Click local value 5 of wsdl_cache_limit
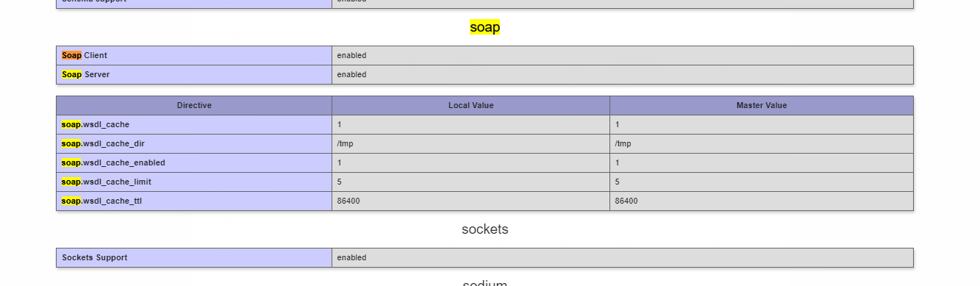980x286 pixels. (339, 182)
